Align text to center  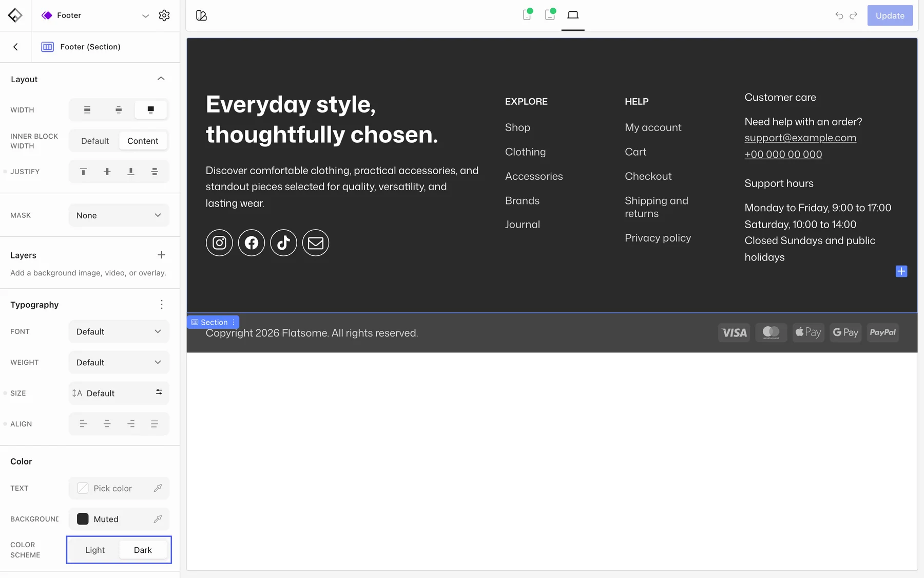pyautogui.click(x=107, y=424)
